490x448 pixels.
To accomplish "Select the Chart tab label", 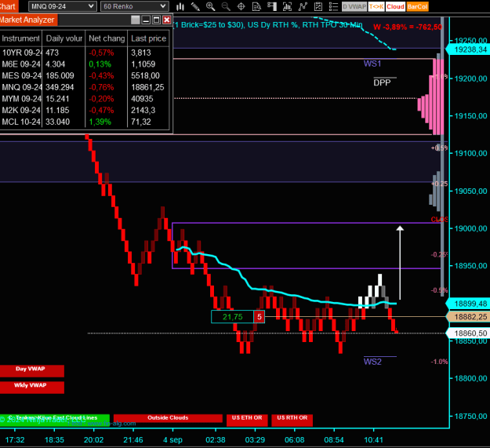I will [8, 6].
